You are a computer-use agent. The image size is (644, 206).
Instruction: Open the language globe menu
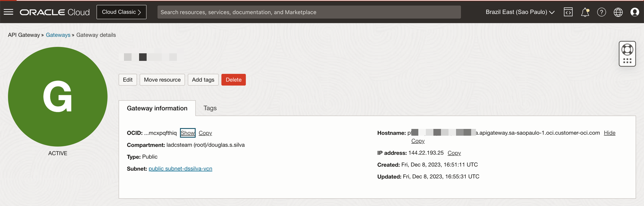(618, 12)
